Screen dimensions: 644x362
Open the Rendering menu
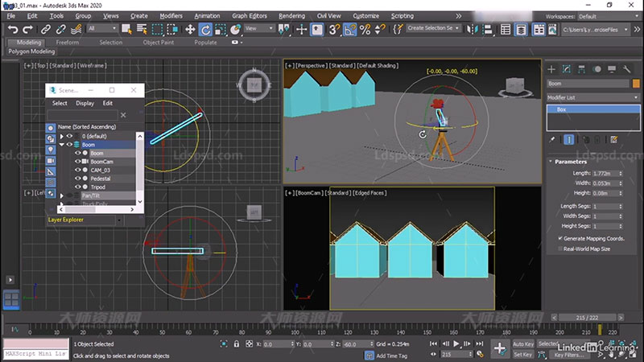[291, 16]
